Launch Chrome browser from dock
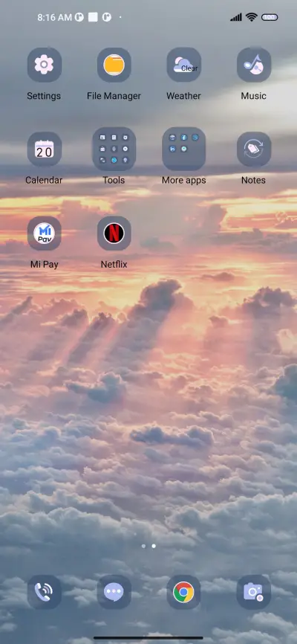 pyautogui.click(x=184, y=592)
